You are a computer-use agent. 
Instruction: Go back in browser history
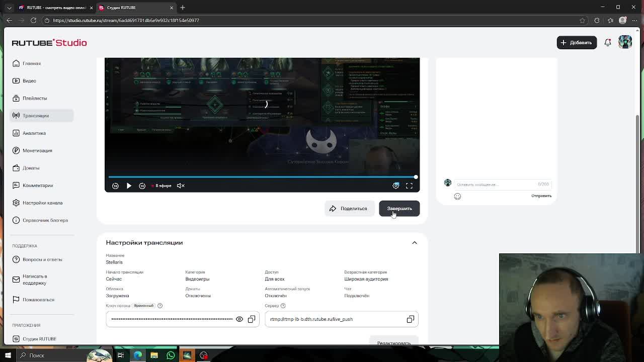[x=9, y=20]
